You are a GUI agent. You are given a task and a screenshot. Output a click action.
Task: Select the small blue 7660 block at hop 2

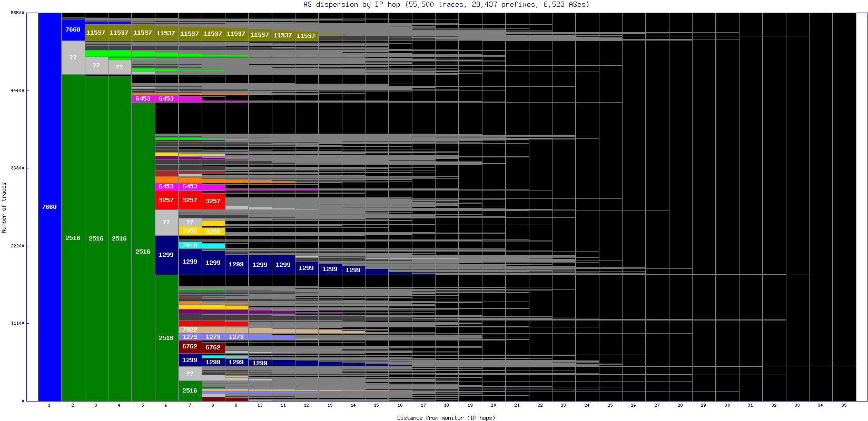pos(73,30)
